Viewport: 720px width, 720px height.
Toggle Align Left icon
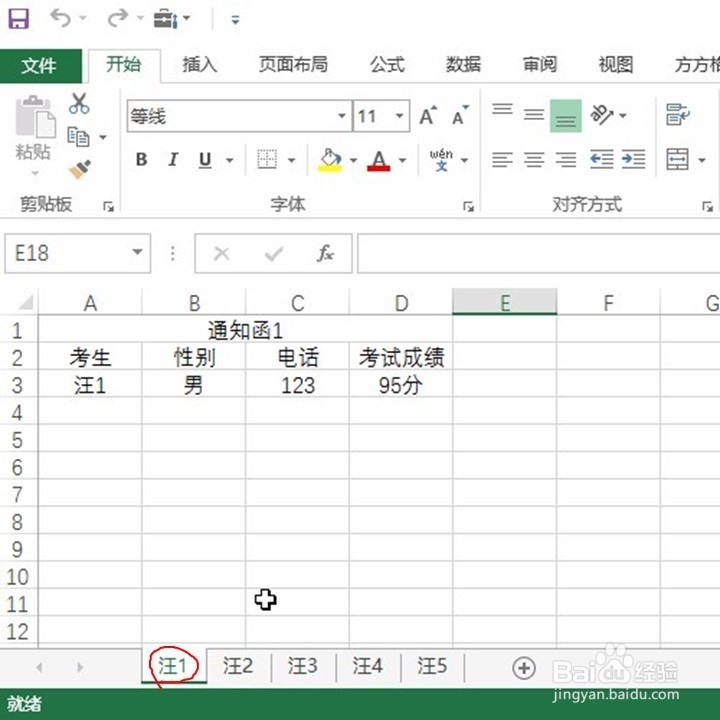[x=502, y=160]
